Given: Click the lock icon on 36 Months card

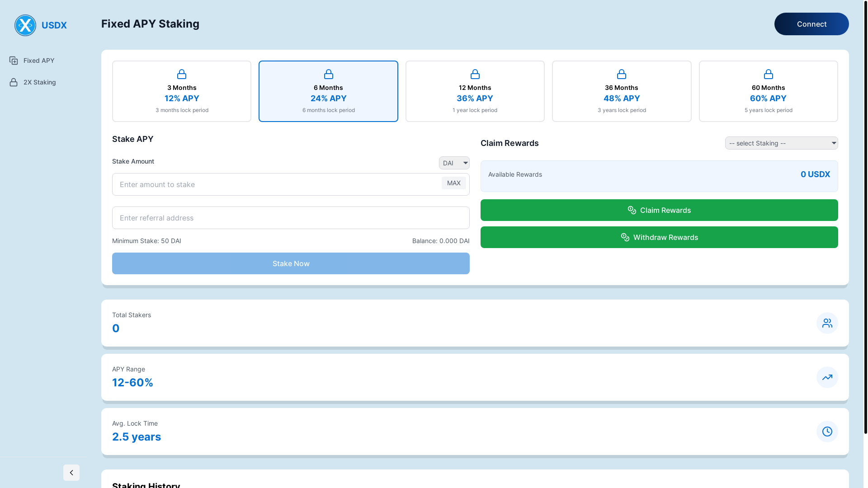Looking at the screenshot, I should pos(622,74).
